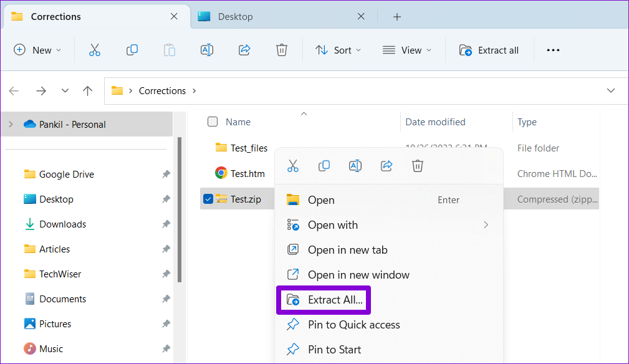Click the Share icon in the main toolbar

(244, 50)
